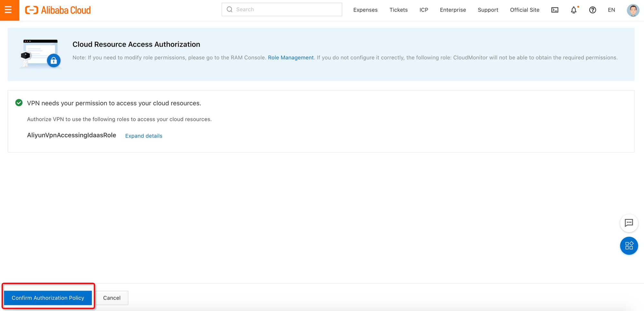
Task: Open the Tickets page
Action: point(398,10)
